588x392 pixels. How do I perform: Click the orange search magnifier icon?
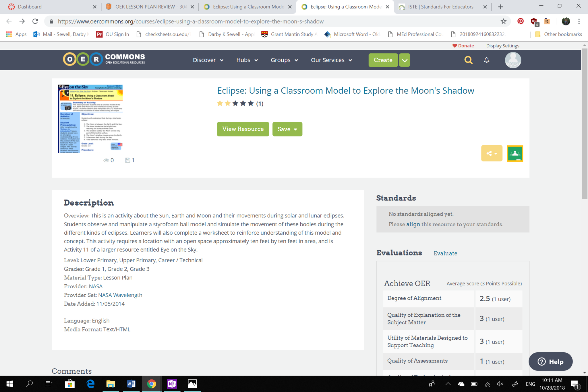click(x=468, y=60)
